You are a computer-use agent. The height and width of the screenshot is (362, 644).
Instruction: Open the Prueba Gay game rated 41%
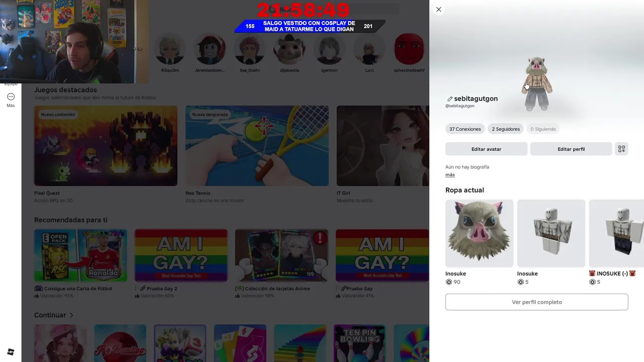tap(382, 255)
